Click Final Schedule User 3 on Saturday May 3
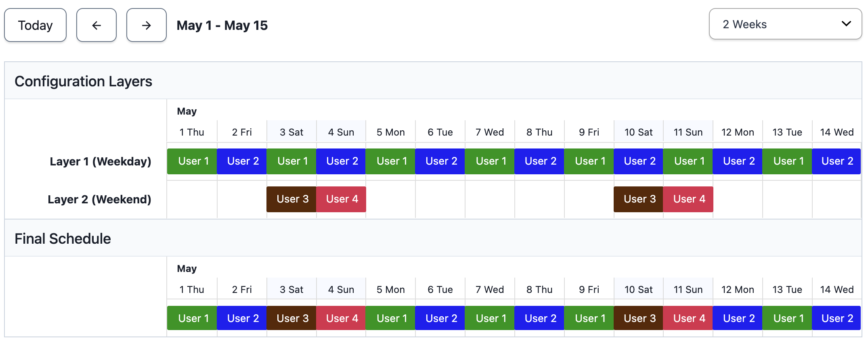This screenshot has width=868, height=347. tap(291, 318)
